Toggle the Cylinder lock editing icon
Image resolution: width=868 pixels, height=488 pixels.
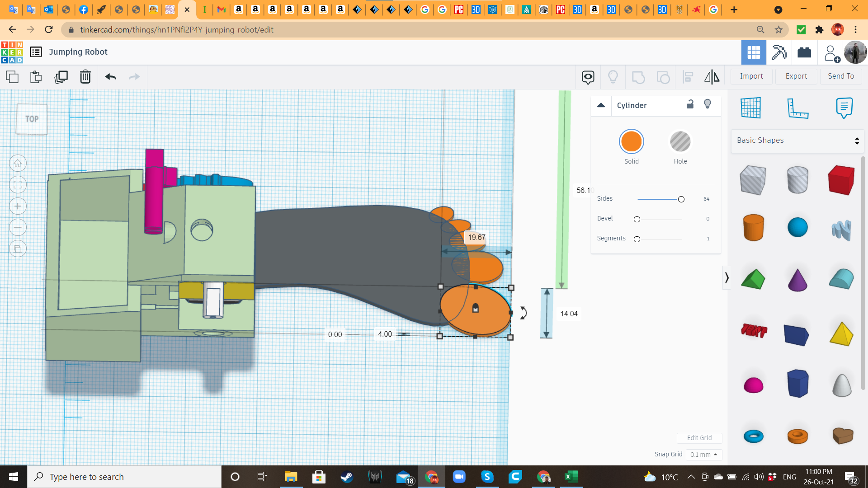point(690,105)
